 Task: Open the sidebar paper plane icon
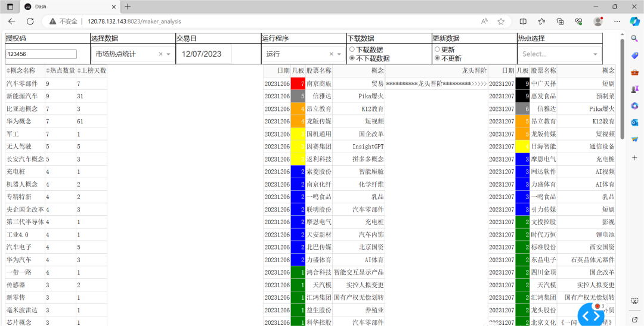point(634,140)
